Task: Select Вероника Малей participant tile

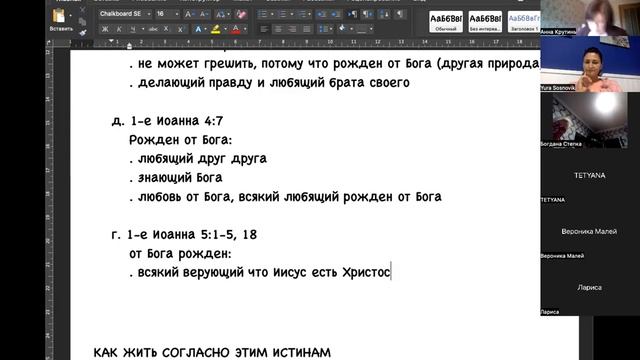Action: [x=590, y=232]
